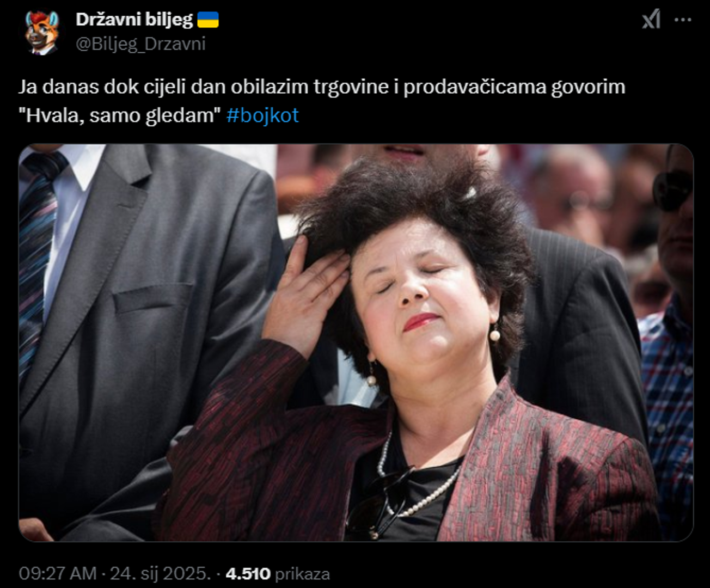The height and width of the screenshot is (588, 710).
Task: Open the @Biljeg_Drzavni handle link
Action: tap(140, 44)
